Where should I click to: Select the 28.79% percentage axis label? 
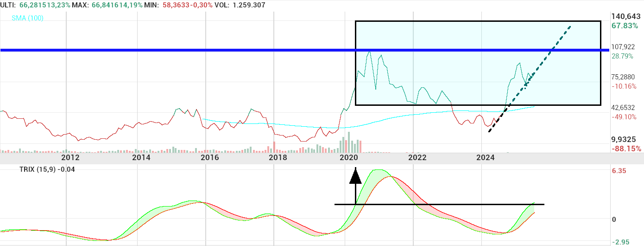coord(623,56)
